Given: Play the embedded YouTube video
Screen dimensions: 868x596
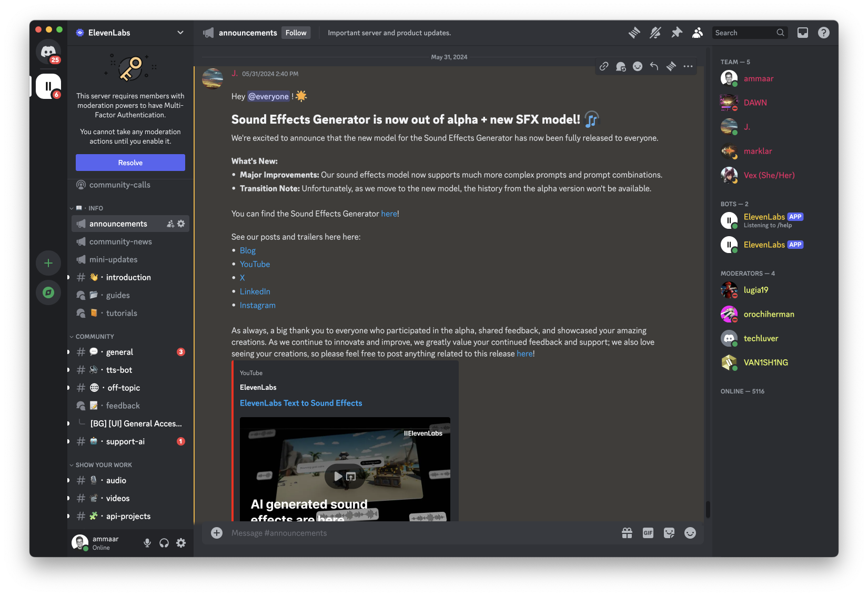Looking at the screenshot, I should [x=338, y=477].
